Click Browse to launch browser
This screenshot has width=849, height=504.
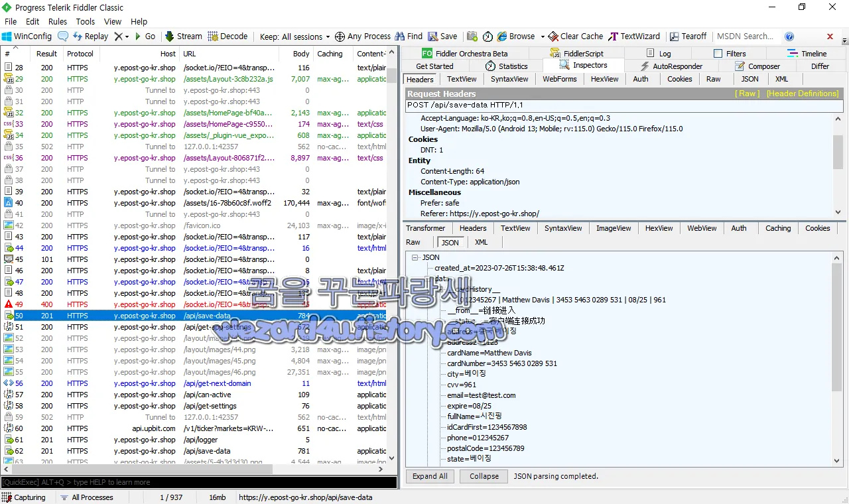[x=516, y=36]
